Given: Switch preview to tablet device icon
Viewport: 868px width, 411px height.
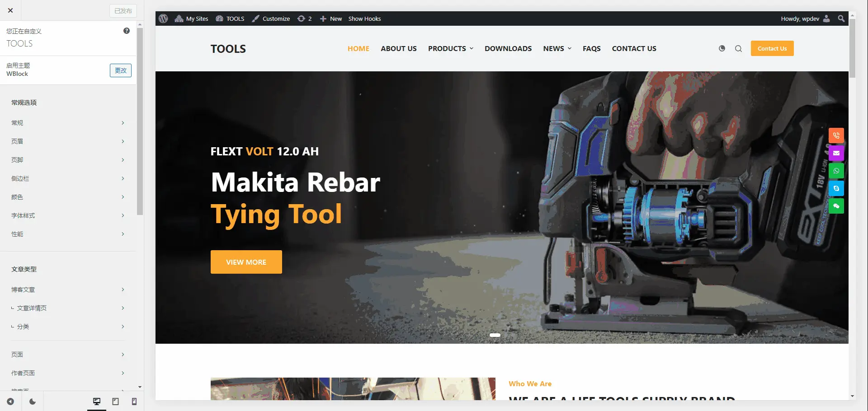Looking at the screenshot, I should click(x=115, y=402).
